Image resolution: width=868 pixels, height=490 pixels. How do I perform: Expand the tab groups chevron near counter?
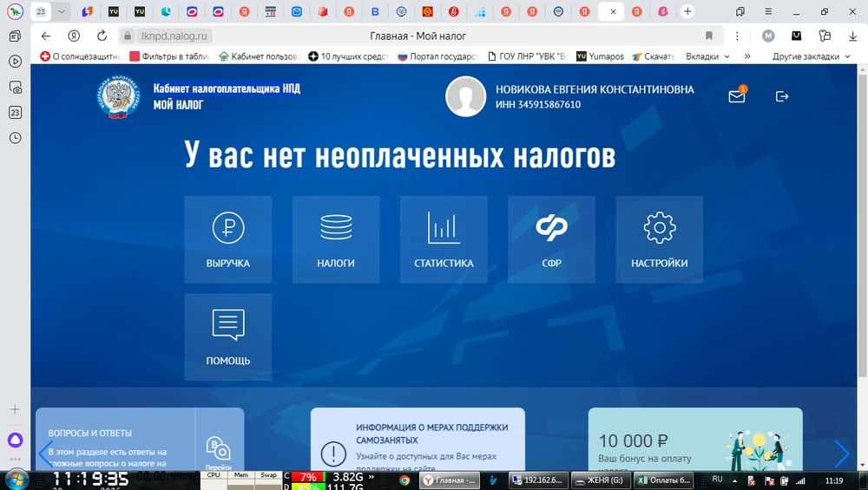pyautogui.click(x=62, y=11)
